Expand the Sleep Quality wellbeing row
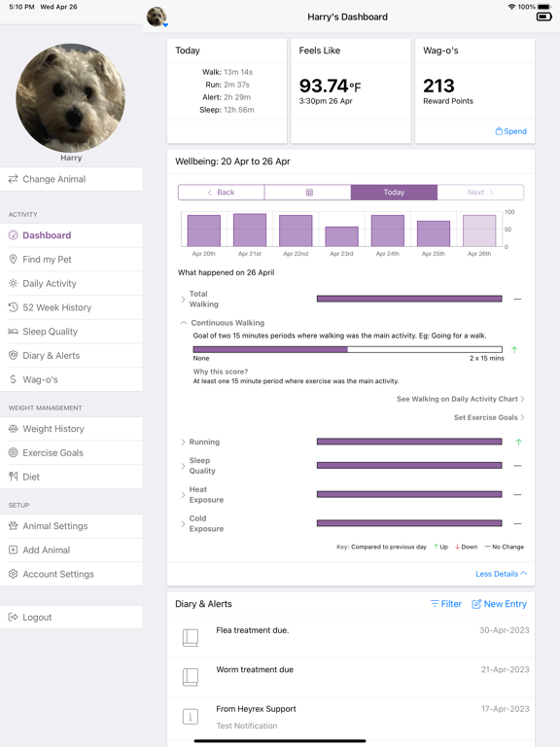 [x=183, y=466]
